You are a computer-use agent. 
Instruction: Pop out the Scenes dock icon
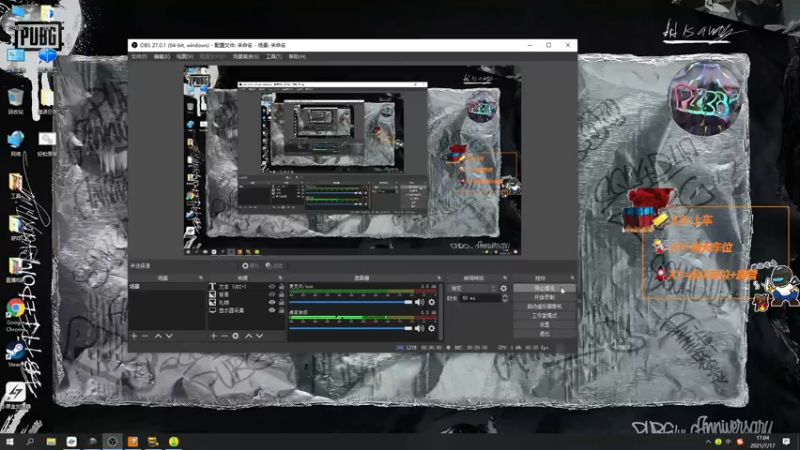(201, 278)
